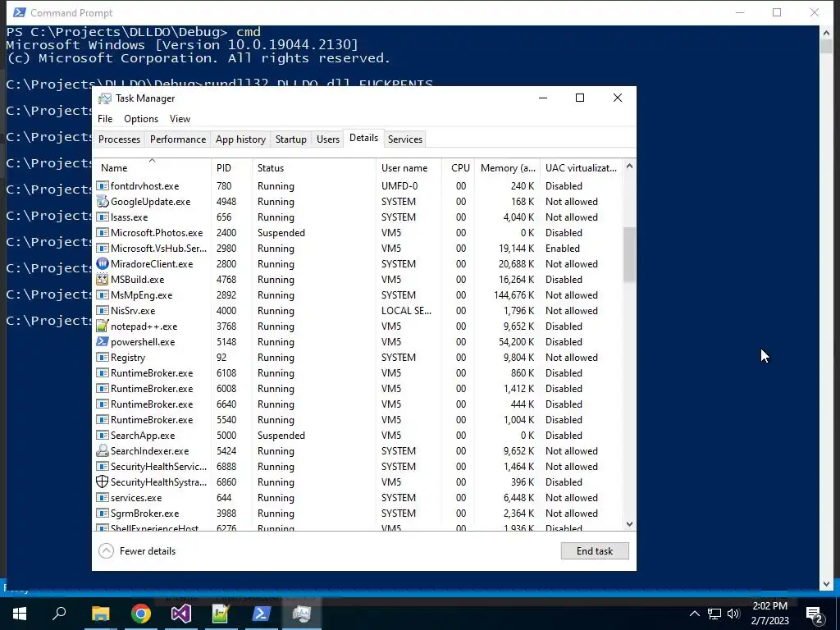Open the network tray icon
The image size is (840, 630).
tap(714, 614)
